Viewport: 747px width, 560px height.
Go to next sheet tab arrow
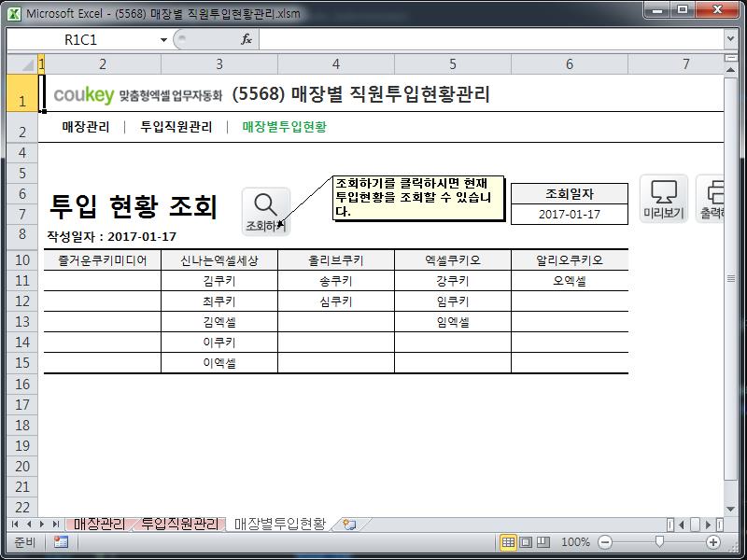point(42,525)
